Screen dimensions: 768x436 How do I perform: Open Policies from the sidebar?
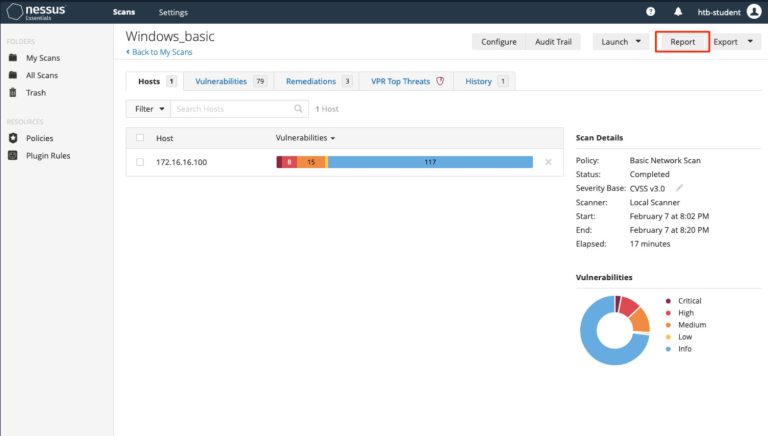(x=39, y=138)
